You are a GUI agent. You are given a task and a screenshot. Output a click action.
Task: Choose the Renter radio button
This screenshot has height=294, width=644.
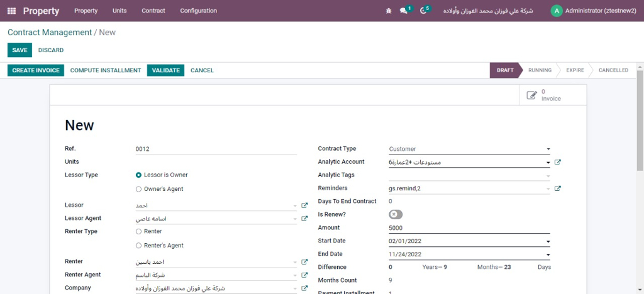(139, 232)
